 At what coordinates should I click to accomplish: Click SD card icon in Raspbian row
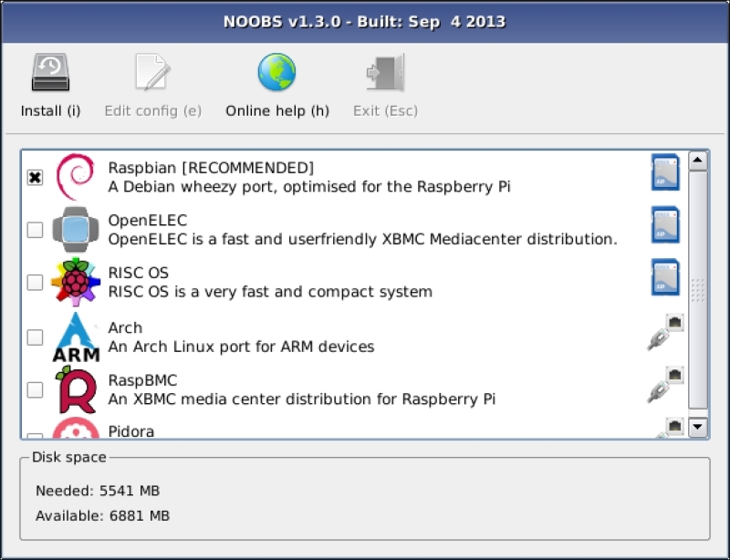click(x=665, y=172)
